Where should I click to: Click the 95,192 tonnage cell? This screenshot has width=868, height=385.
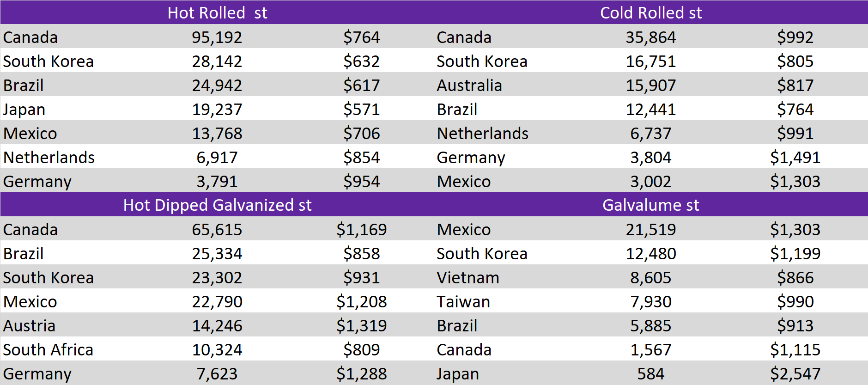[217, 37]
